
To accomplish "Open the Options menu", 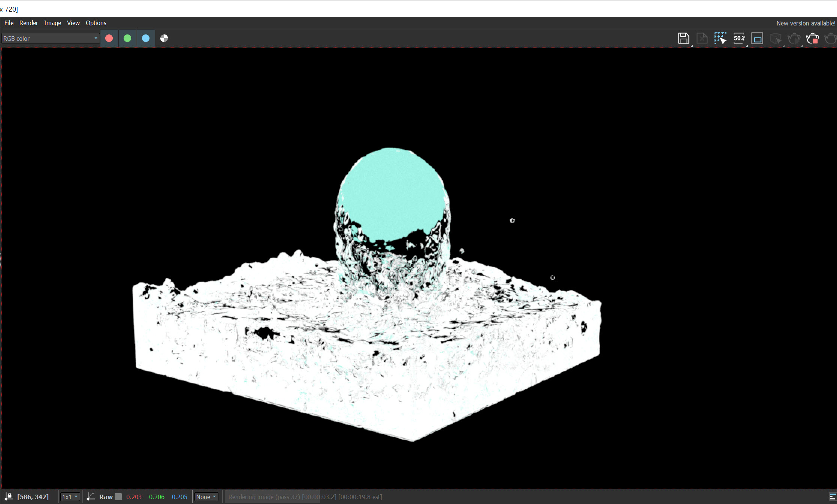I will click(x=96, y=23).
